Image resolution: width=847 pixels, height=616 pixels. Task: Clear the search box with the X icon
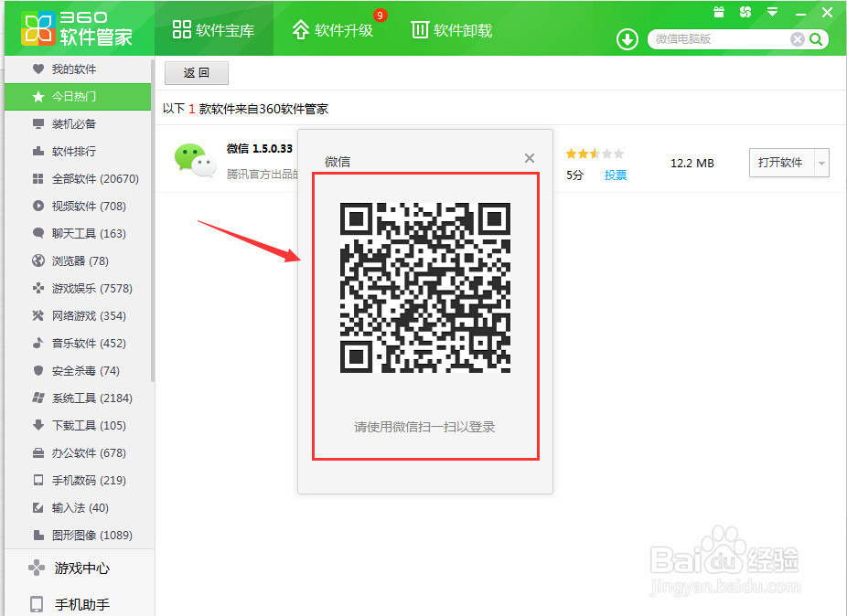tap(798, 39)
